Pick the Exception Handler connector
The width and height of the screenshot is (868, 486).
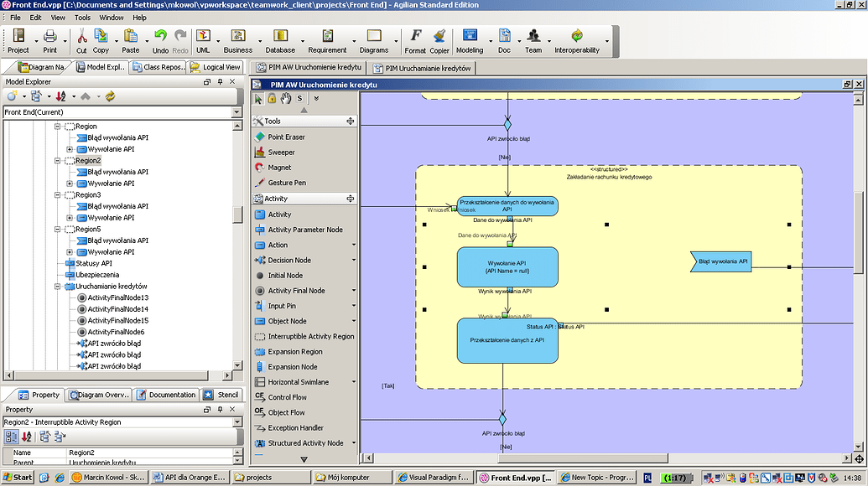point(289,427)
